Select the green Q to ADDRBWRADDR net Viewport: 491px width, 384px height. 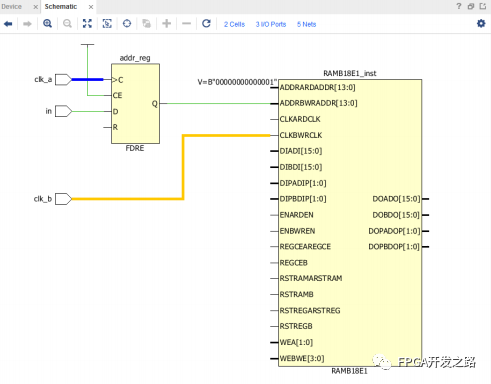218,104
